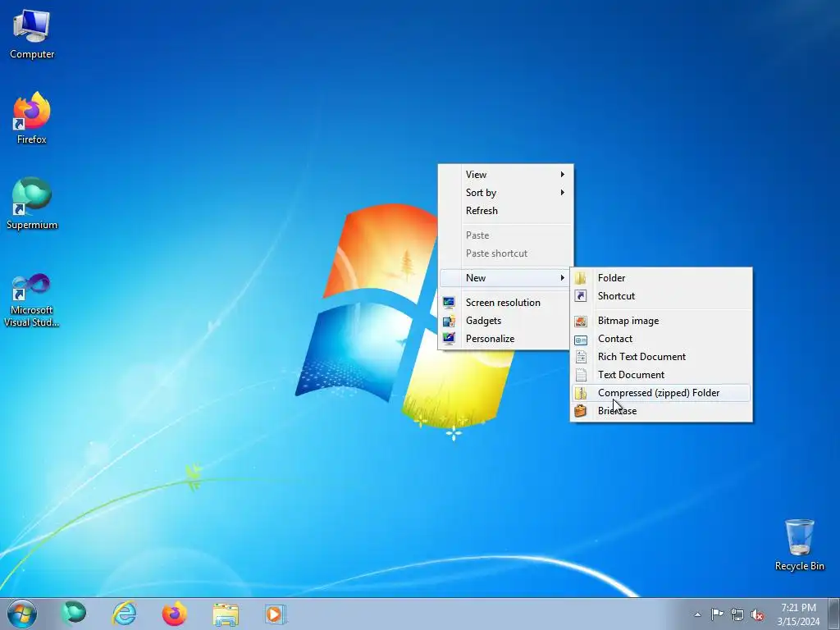Click the arrow beside View
This screenshot has width=840, height=630.
coord(563,175)
